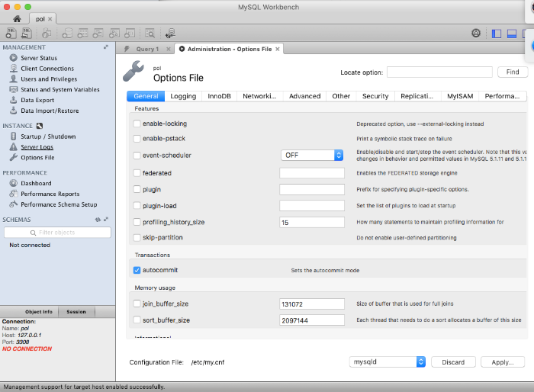534x392 pixels.
Task: Refresh schemas list icon
Action: (98, 220)
